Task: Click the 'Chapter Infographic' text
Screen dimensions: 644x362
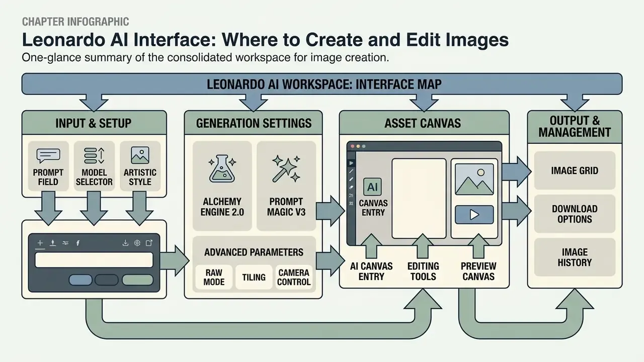Action: (75, 22)
